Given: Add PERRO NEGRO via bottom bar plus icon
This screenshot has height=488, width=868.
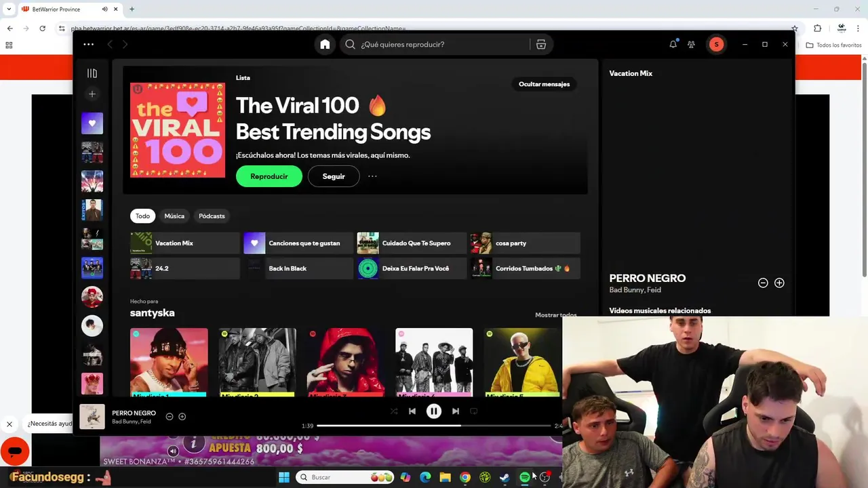Looking at the screenshot, I should tap(182, 416).
